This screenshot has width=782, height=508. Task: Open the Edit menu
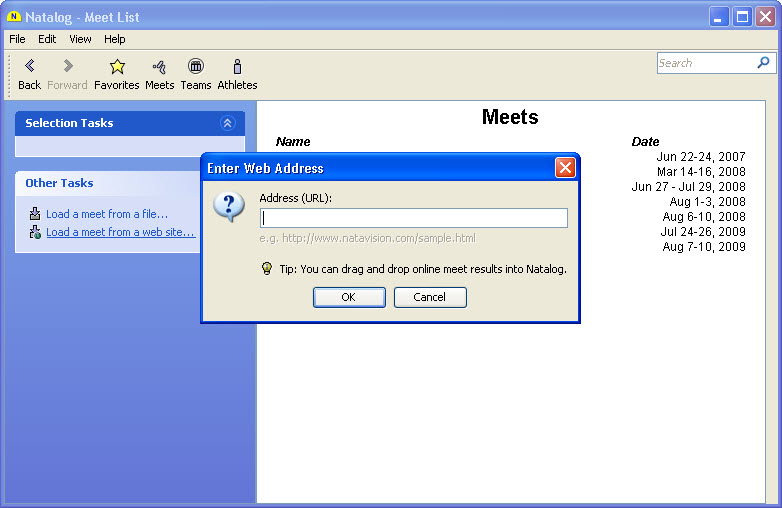coord(47,39)
